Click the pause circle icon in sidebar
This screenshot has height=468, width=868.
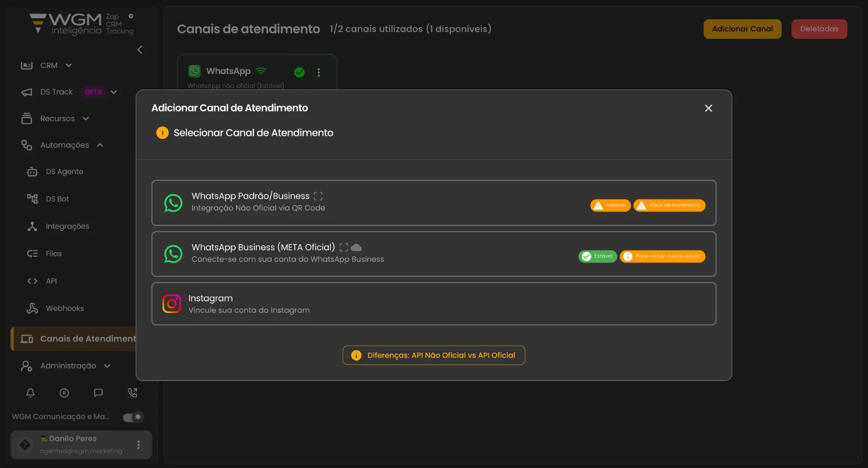[64, 393]
